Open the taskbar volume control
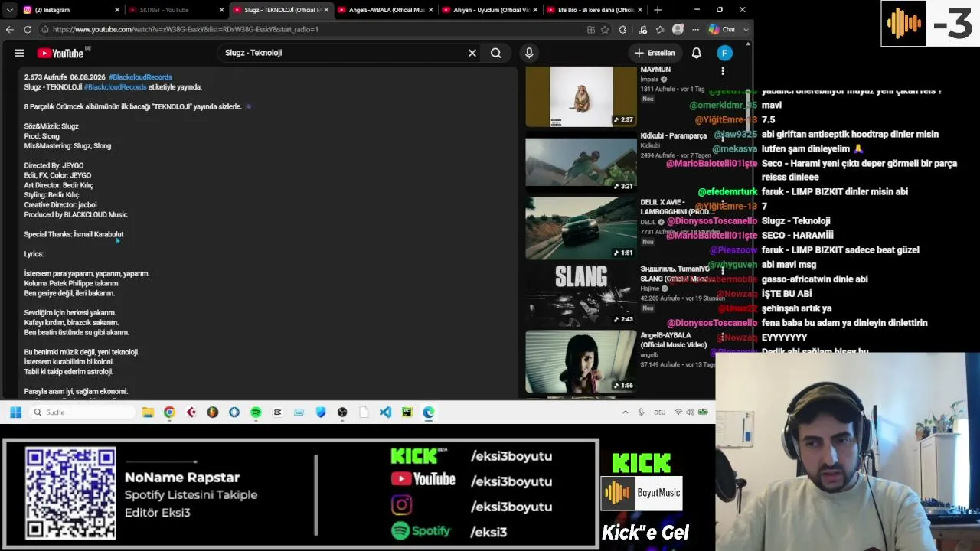Screen dimensions: 980x551 (x=690, y=412)
